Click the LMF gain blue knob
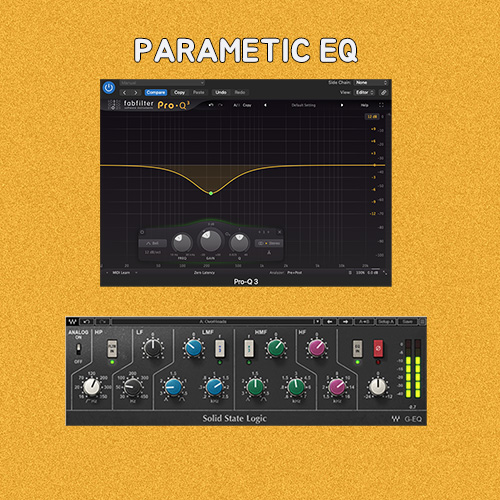This screenshot has width=500, height=500. tap(194, 348)
